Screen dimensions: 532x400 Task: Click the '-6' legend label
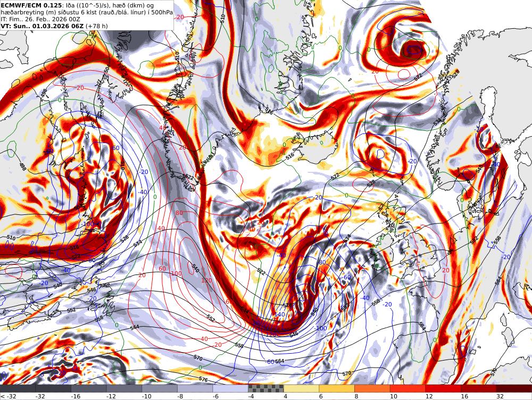216,396
